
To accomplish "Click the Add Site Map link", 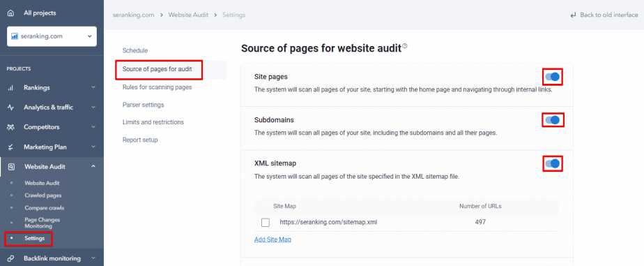I will point(273,239).
